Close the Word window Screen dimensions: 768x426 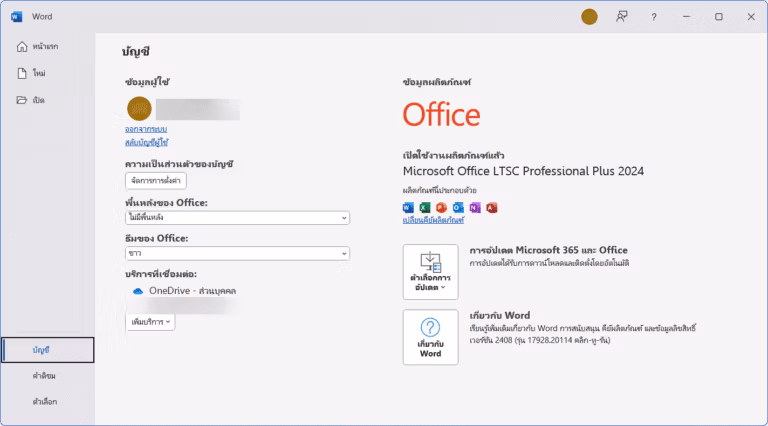[751, 17]
